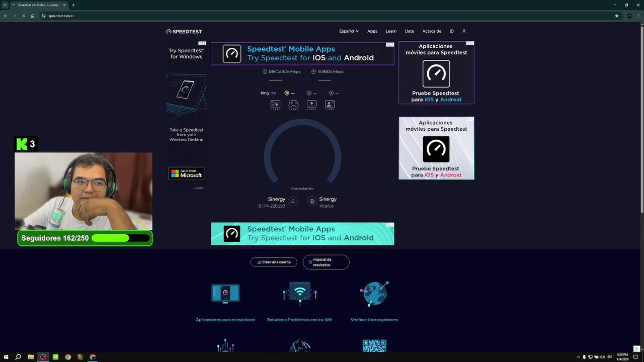Click the upload latency icon in the ping row

coord(331,93)
